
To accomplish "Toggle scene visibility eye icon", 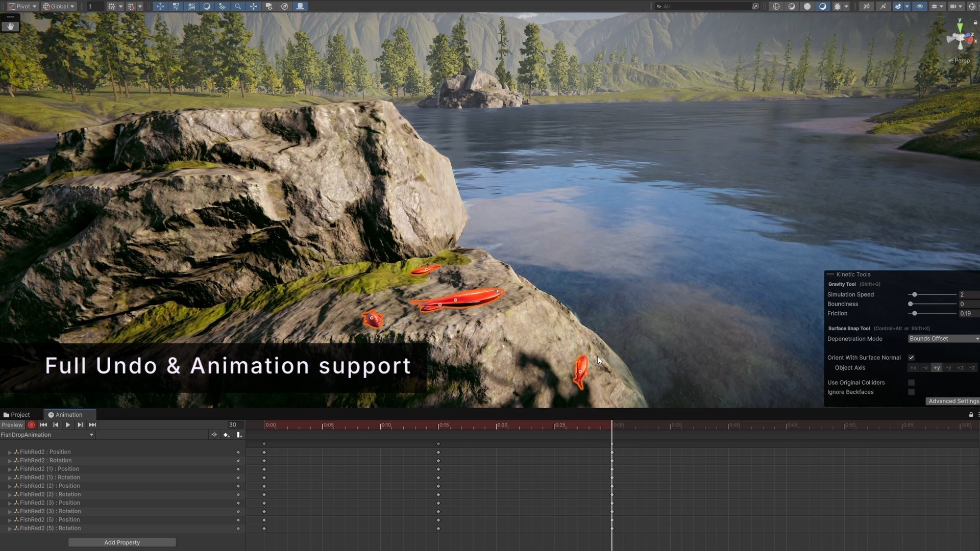I will (920, 6).
